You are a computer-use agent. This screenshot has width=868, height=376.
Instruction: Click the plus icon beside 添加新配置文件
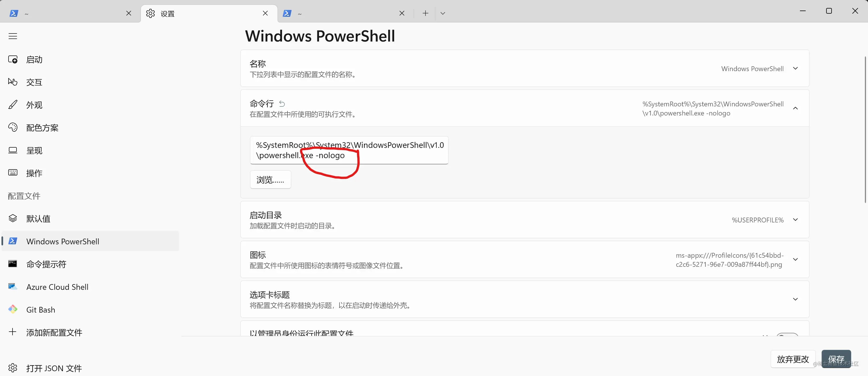[13, 332]
